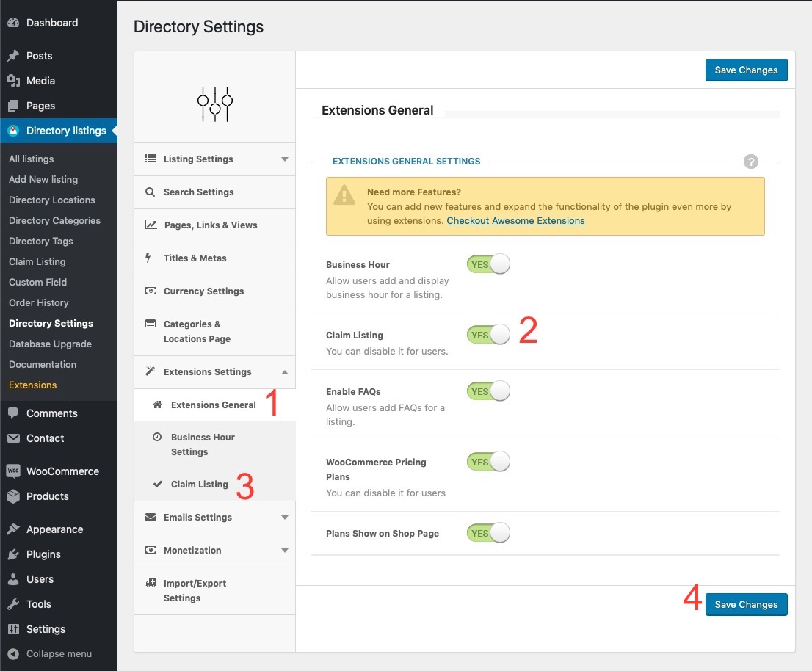Toggle the Business Hour switch
Viewport: 812px width, 671px height.
487,264
